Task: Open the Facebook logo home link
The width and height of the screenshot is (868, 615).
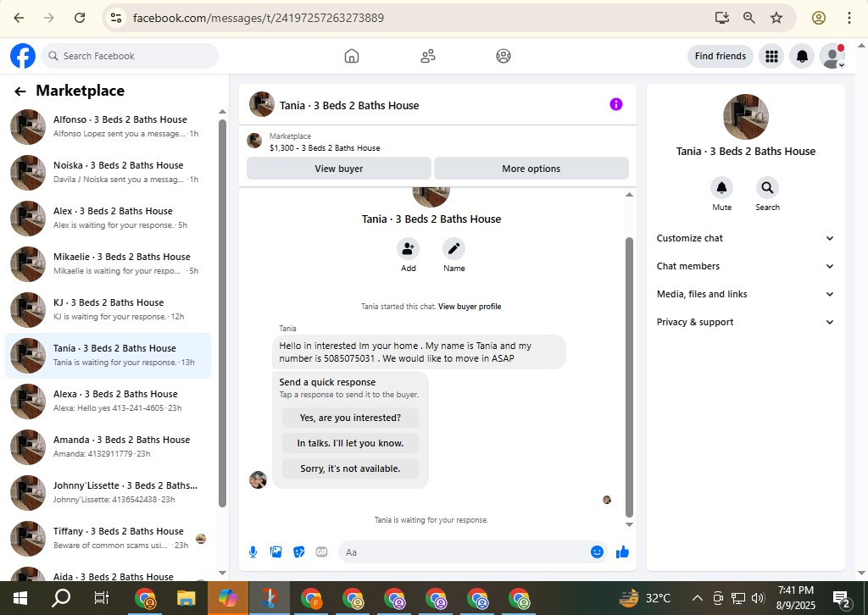Action: click(23, 56)
